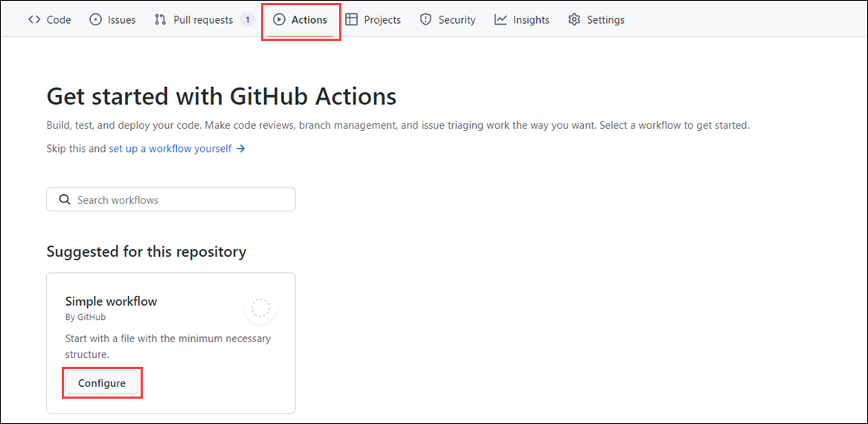Click the Projects table icon
Screen dimensions: 868x424
(x=352, y=20)
